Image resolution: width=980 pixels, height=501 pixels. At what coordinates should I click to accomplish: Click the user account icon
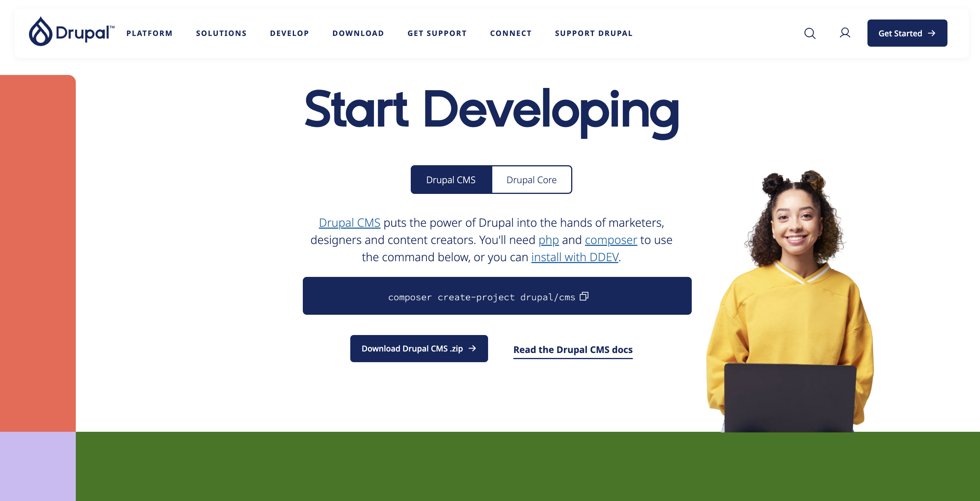coord(844,33)
